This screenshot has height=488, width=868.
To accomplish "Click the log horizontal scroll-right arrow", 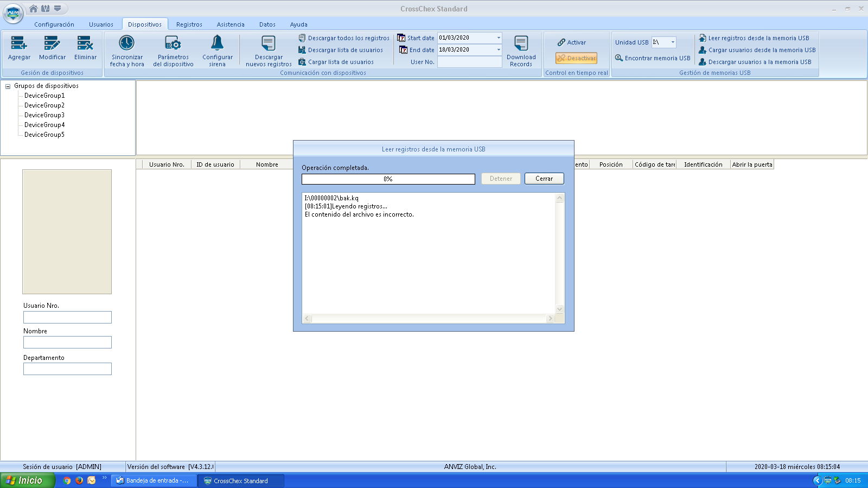I will 551,319.
